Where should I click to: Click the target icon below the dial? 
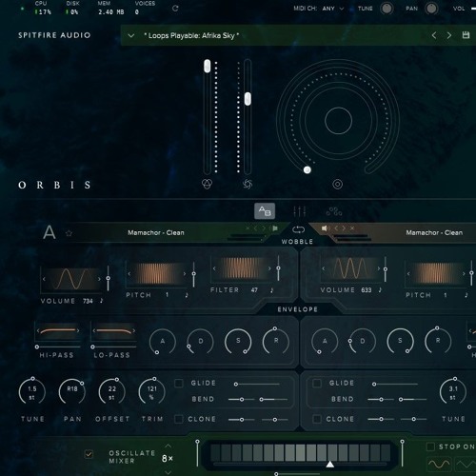(337, 184)
